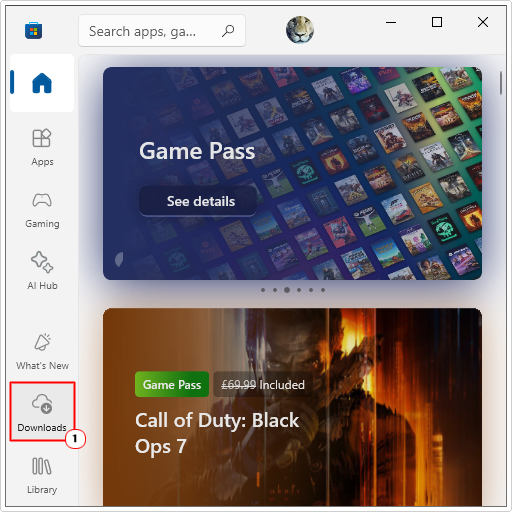Click the Call of Duty: Black Ops 7 title
This screenshot has height=512, width=512.
pyautogui.click(x=217, y=433)
